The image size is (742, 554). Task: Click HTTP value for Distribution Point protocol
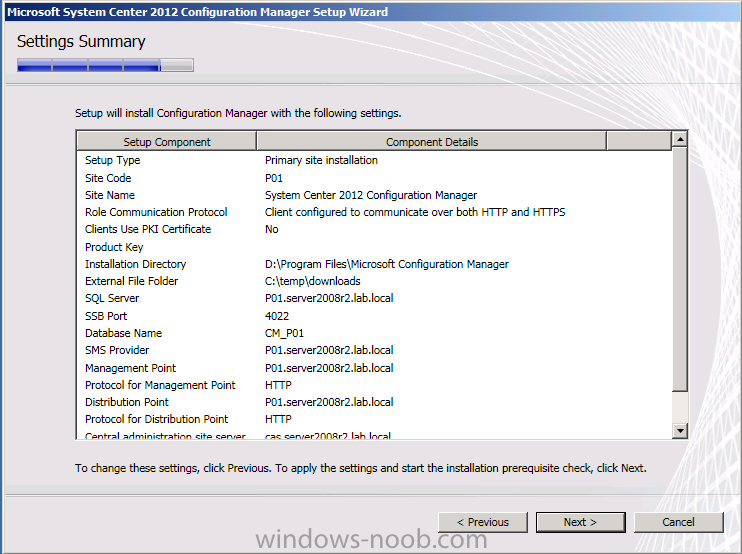278,420
